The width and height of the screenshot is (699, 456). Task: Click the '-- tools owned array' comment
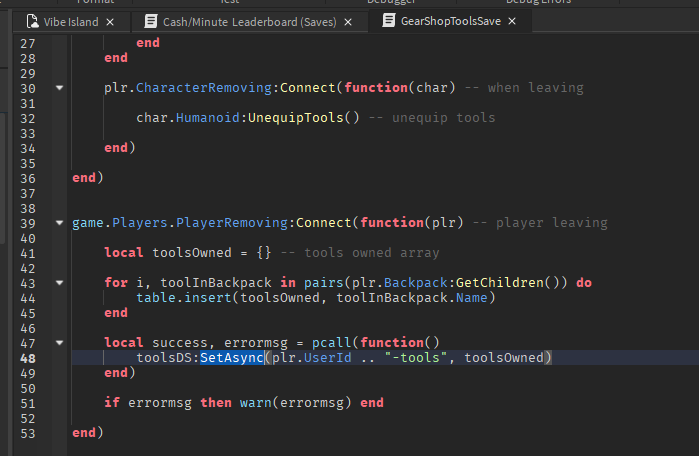tap(360, 253)
